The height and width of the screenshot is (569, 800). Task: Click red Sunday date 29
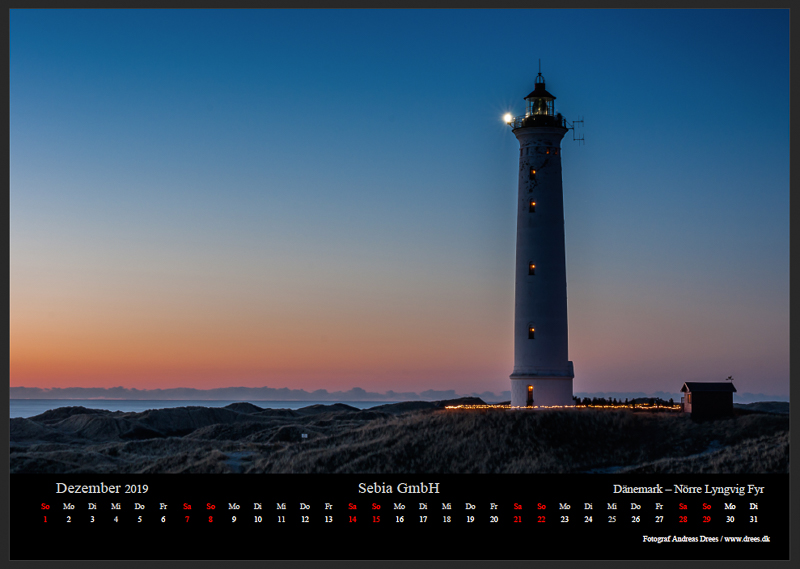(x=707, y=519)
